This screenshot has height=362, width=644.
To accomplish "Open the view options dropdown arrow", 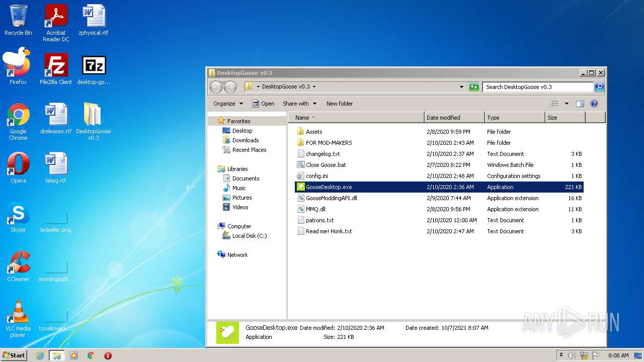I will coord(567,104).
